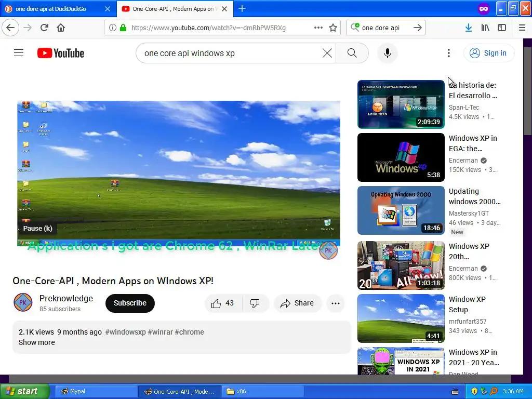532x399 pixels.
Task: Submit the browser search bar arrow
Action: pyautogui.click(x=418, y=28)
